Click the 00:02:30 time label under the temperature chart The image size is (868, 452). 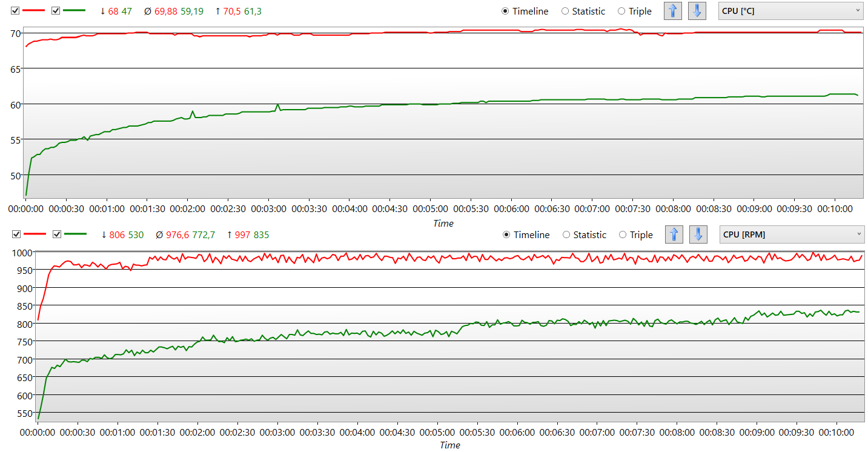coord(228,208)
